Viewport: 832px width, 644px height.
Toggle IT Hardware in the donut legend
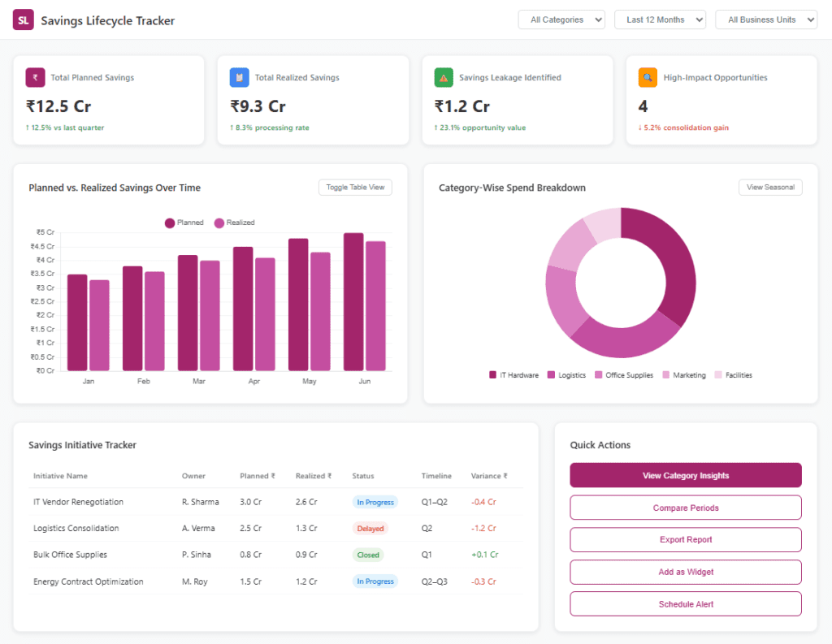(513, 375)
